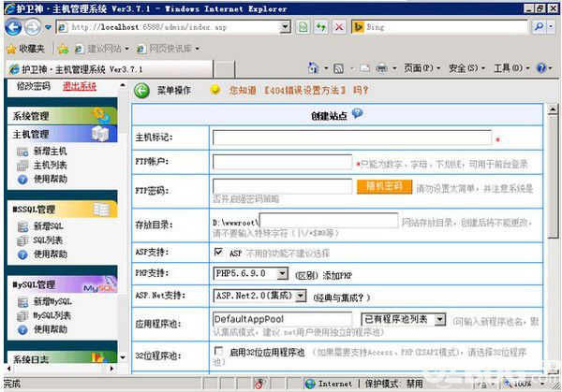This screenshot has width=562, height=392.
Task: Open the 建议网站 favorites link
Action: tap(102, 49)
